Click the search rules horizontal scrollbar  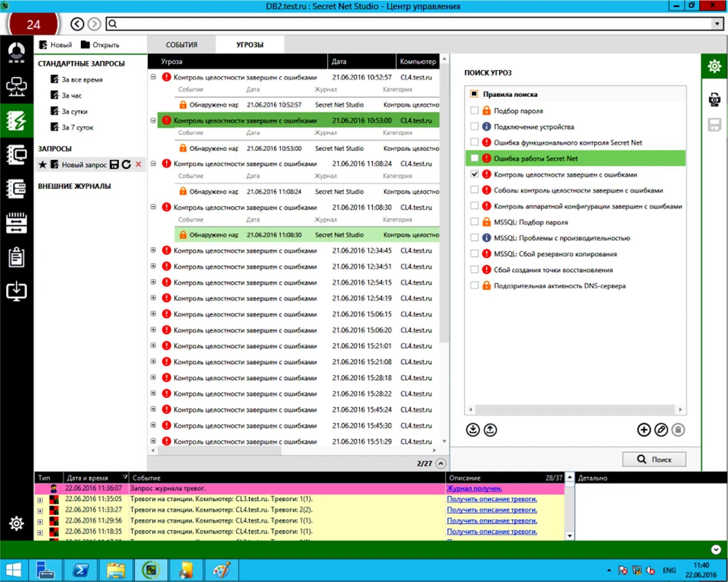click(x=575, y=409)
